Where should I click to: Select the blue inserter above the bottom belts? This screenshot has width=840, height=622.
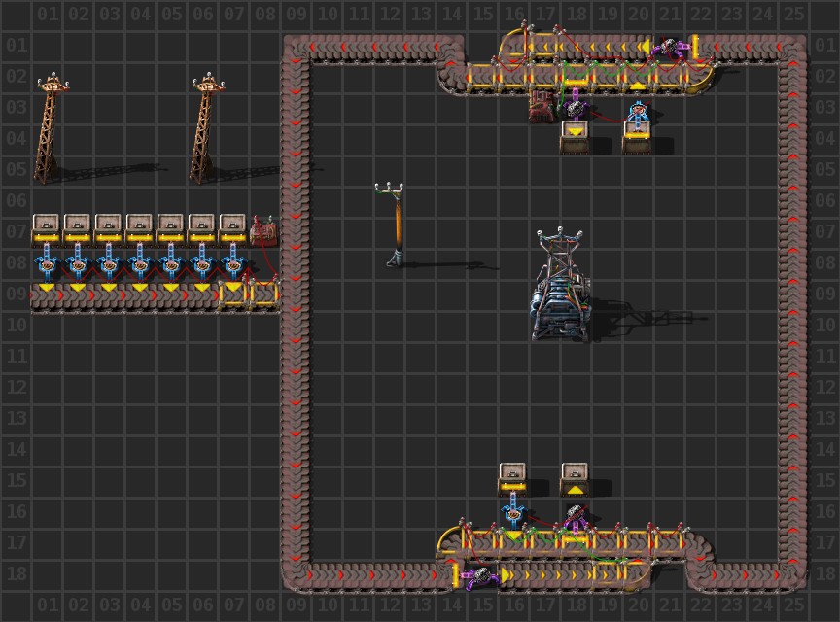click(513, 511)
